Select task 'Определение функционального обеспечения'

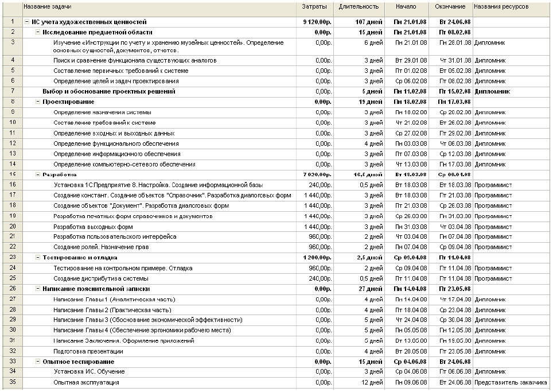116,143
